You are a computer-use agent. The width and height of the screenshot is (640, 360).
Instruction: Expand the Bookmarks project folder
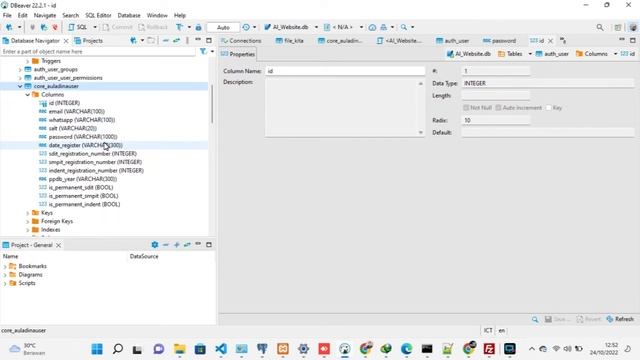point(5,267)
